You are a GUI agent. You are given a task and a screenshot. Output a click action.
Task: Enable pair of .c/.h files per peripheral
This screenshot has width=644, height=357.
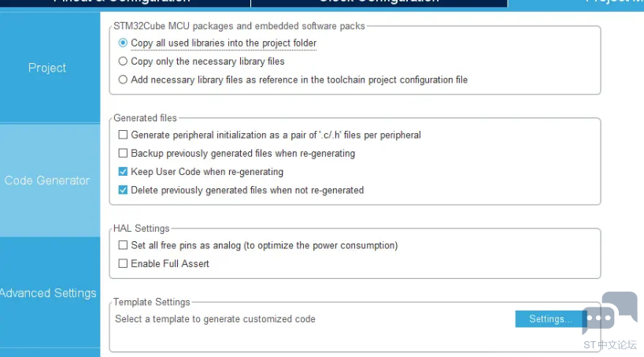[123, 135]
